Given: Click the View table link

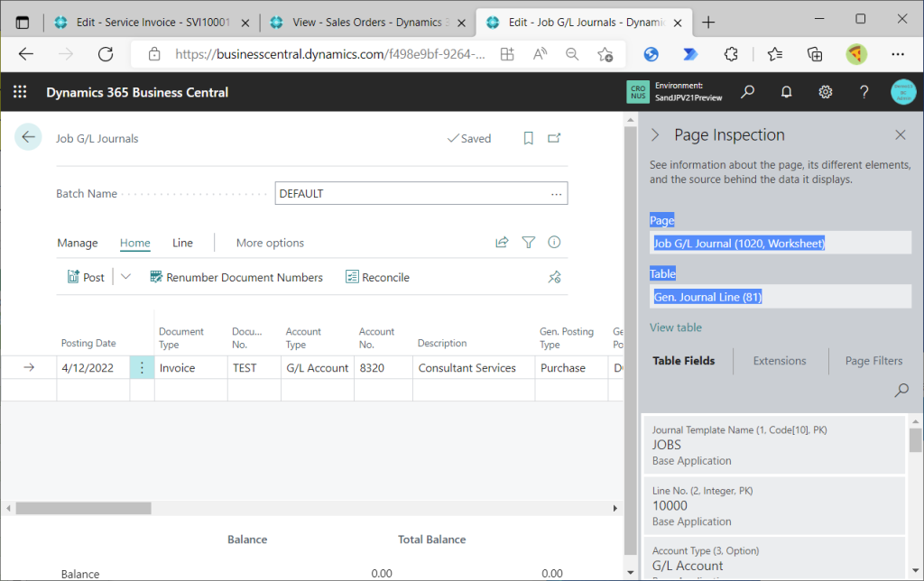Looking at the screenshot, I should coord(676,327).
